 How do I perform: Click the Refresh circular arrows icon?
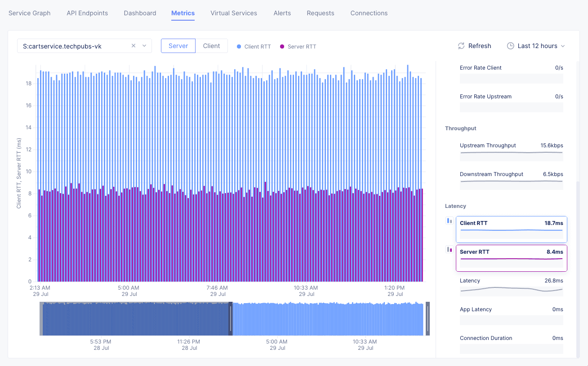point(461,46)
